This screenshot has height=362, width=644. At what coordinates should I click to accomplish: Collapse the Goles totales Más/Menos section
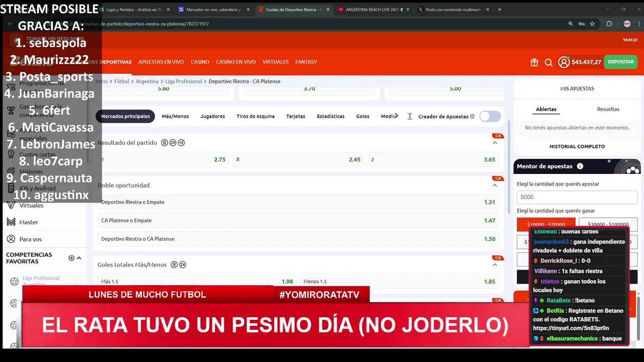pos(495,265)
